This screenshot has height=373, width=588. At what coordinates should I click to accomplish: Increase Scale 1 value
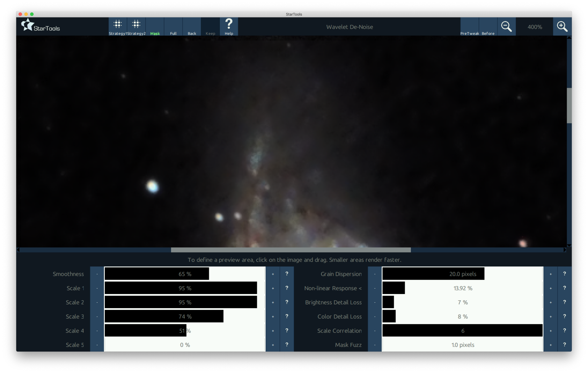pos(273,288)
